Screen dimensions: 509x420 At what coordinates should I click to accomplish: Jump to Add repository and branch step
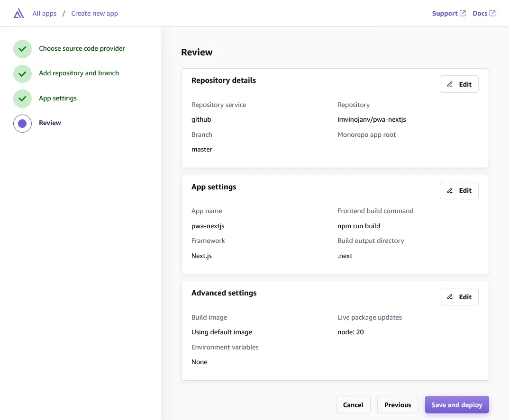coord(79,73)
